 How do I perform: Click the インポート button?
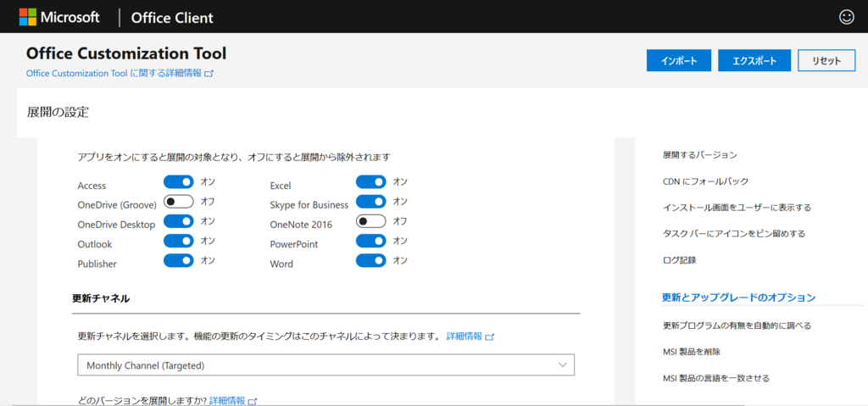pos(679,61)
